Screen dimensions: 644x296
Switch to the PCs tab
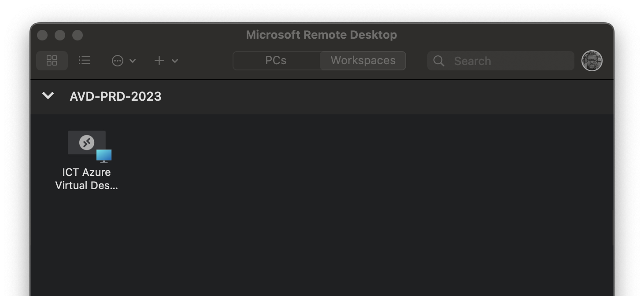tap(276, 61)
